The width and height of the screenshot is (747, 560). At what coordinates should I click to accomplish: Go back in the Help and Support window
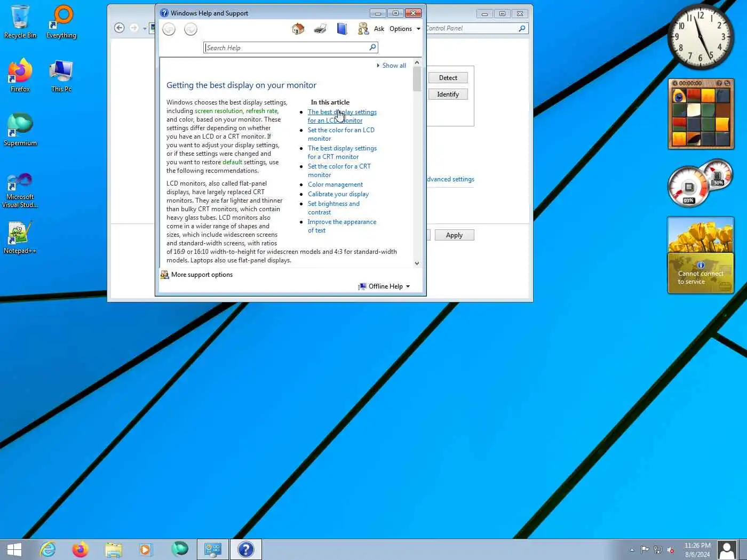[169, 29]
